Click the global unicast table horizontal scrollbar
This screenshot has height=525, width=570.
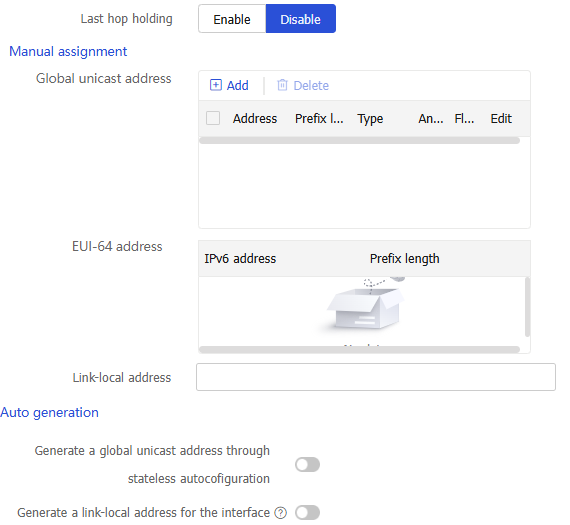pos(360,141)
